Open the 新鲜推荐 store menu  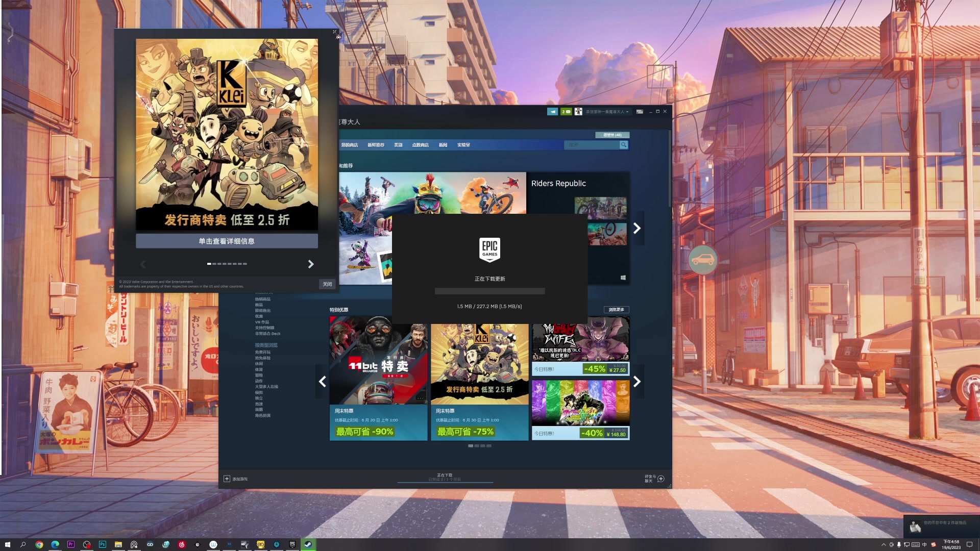click(376, 145)
